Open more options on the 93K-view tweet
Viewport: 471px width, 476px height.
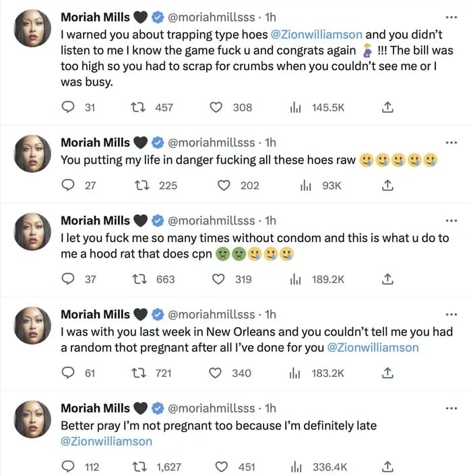pyautogui.click(x=451, y=142)
